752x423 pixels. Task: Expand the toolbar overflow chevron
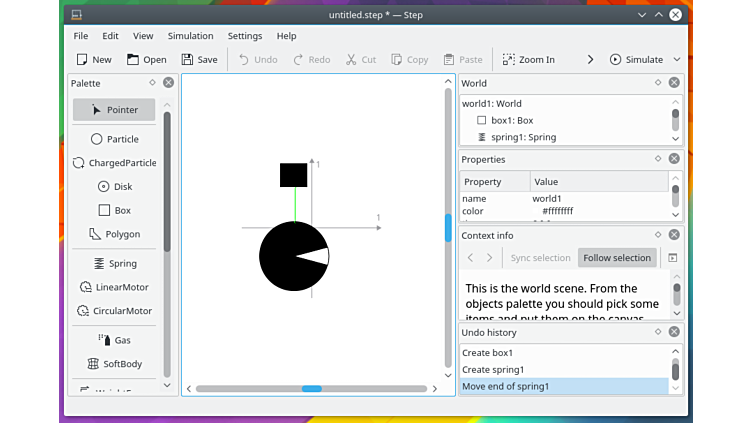point(590,60)
